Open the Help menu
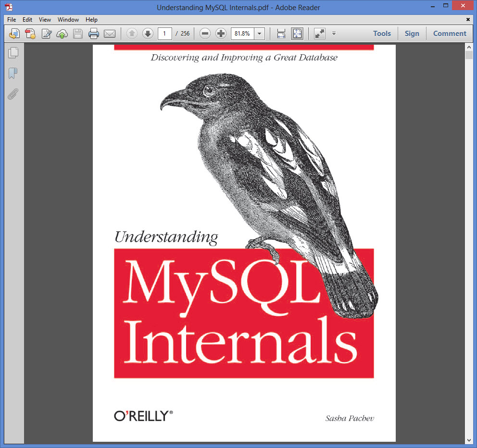The height and width of the screenshot is (448, 477). pyautogui.click(x=91, y=19)
